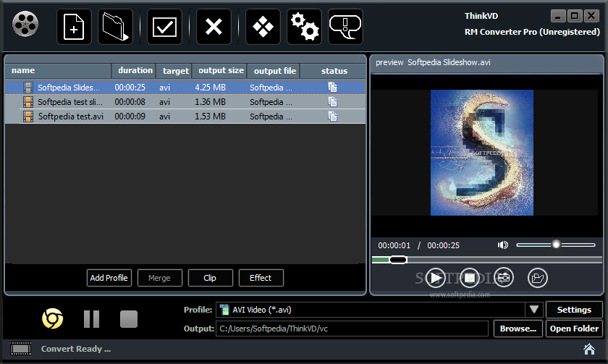Click film icon beside Softpedia test.avi

click(x=28, y=117)
